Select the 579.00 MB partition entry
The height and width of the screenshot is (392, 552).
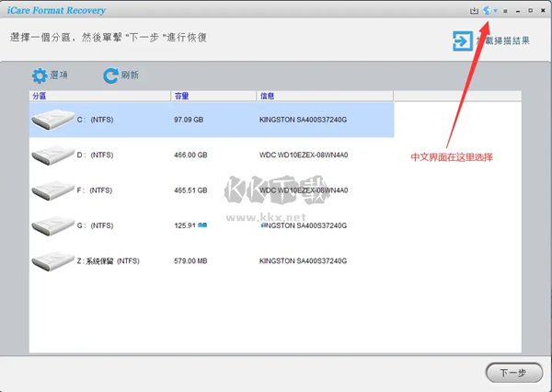tap(190, 260)
